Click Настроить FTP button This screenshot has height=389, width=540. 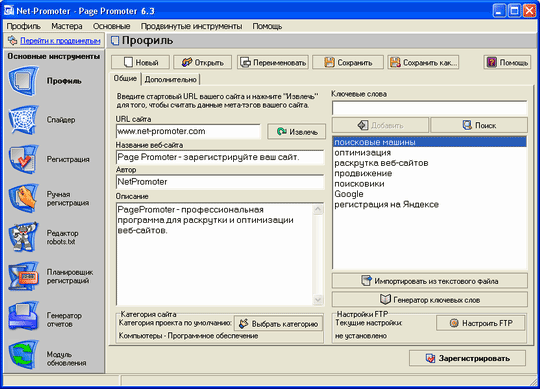pos(480,323)
